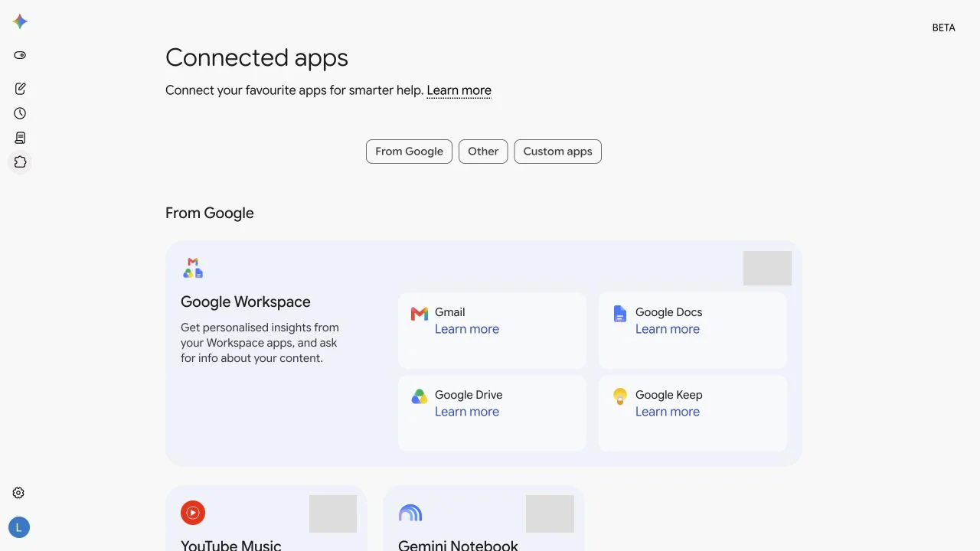Screen dimensions: 980x551
Task: Click the Gmail envelope icon
Action: click(419, 314)
